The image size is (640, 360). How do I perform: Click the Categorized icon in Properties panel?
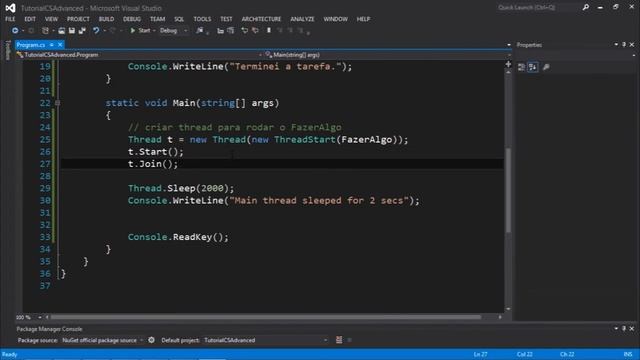click(x=521, y=67)
